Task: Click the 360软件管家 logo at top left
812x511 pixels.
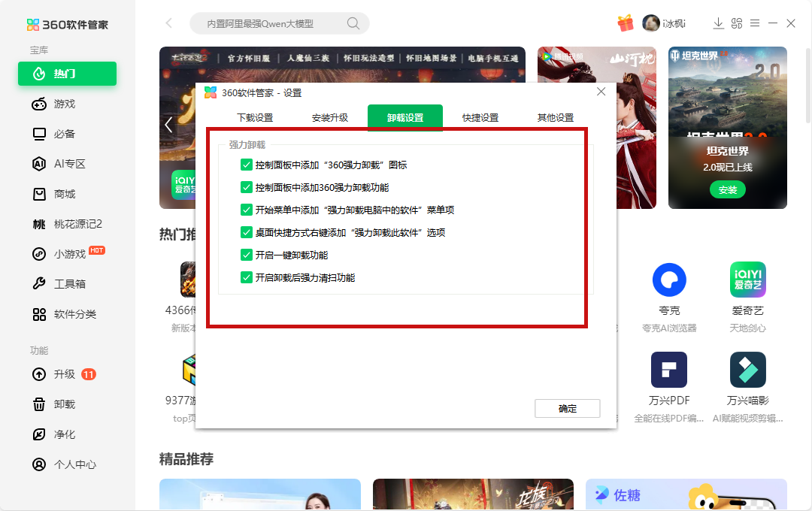Action: pyautogui.click(x=68, y=24)
